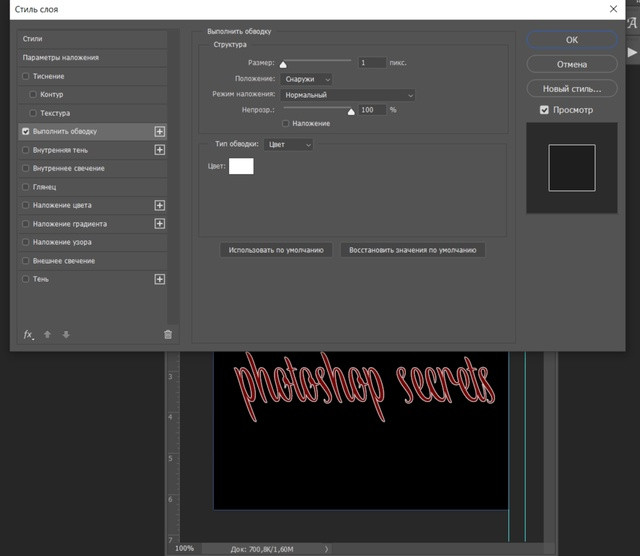Select Параметры наложения in the left list

[93, 58]
